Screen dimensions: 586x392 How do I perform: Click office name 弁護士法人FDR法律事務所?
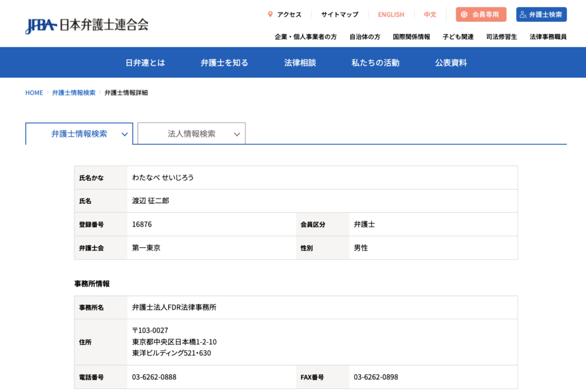174,307
